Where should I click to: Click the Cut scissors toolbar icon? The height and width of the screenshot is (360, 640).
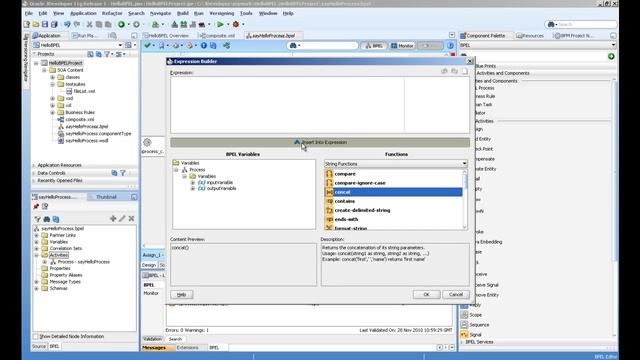click(x=89, y=24)
